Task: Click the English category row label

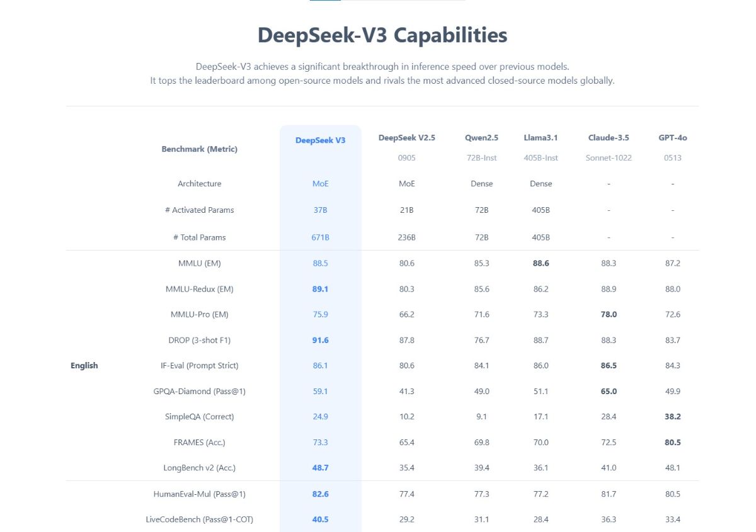Action: coord(84,366)
